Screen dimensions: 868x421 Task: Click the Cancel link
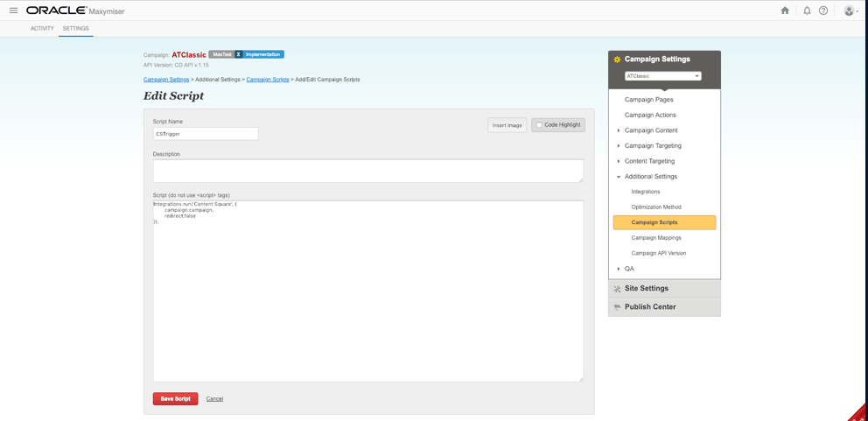click(214, 399)
